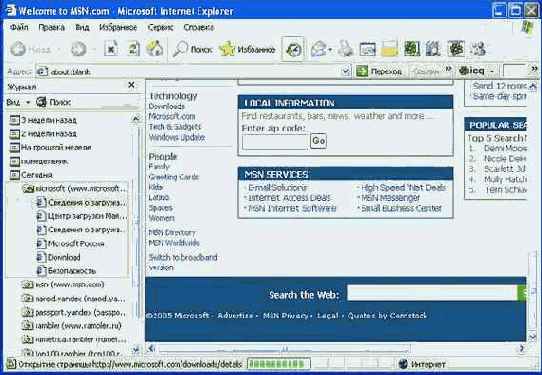Image resolution: width=542 pixels, height=375 pixels.
Task: Expand the '3 недели назад' history group
Action: tap(43, 120)
